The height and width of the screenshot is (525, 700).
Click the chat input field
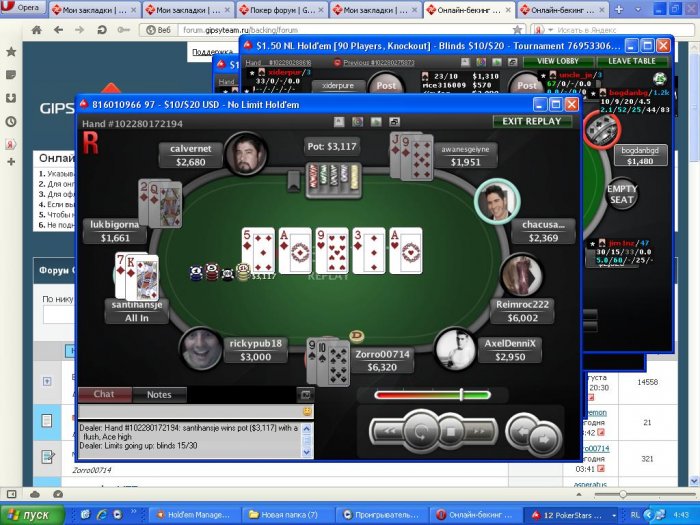[x=190, y=411]
